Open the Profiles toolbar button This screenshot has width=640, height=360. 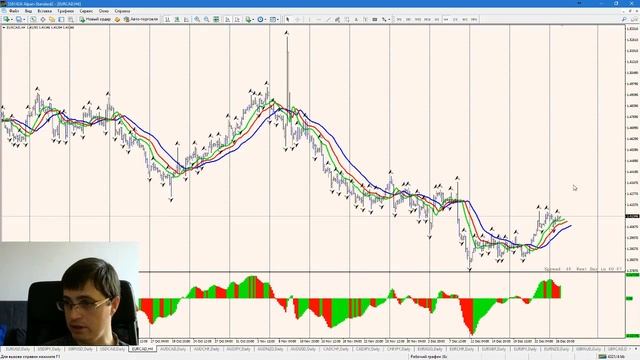[x=19, y=19]
